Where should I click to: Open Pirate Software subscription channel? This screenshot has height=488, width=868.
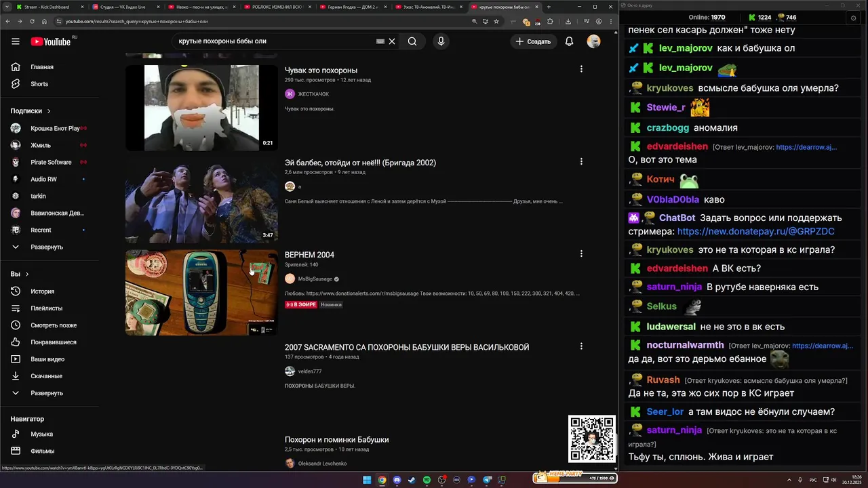click(x=51, y=162)
